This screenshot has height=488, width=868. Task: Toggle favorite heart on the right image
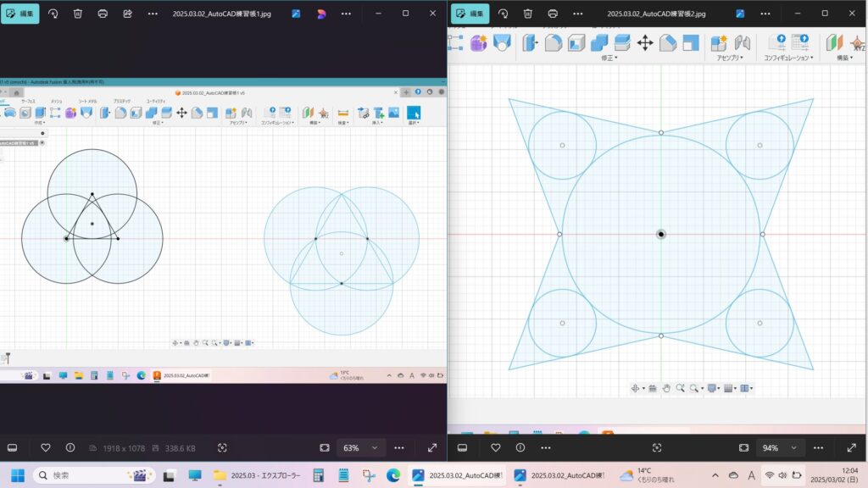pos(496,447)
